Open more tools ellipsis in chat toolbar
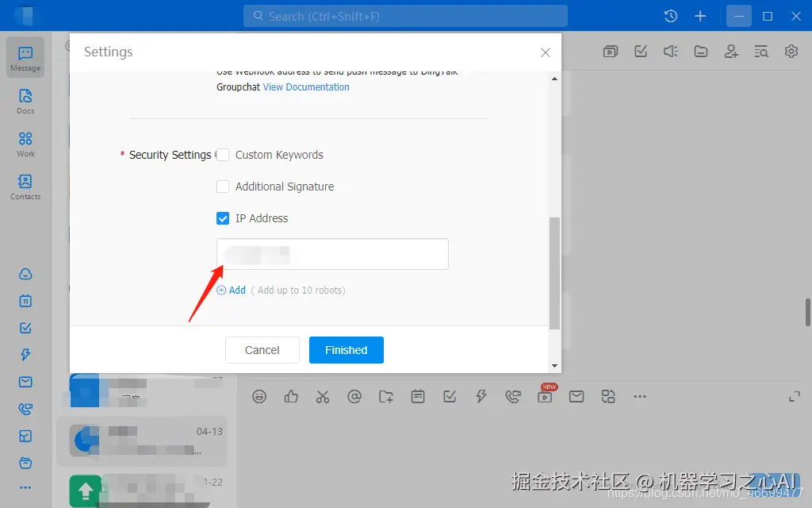 [640, 397]
